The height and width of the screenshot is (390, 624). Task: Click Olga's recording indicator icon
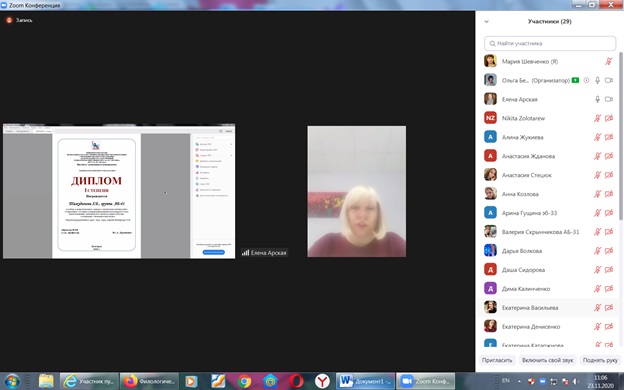586,80
